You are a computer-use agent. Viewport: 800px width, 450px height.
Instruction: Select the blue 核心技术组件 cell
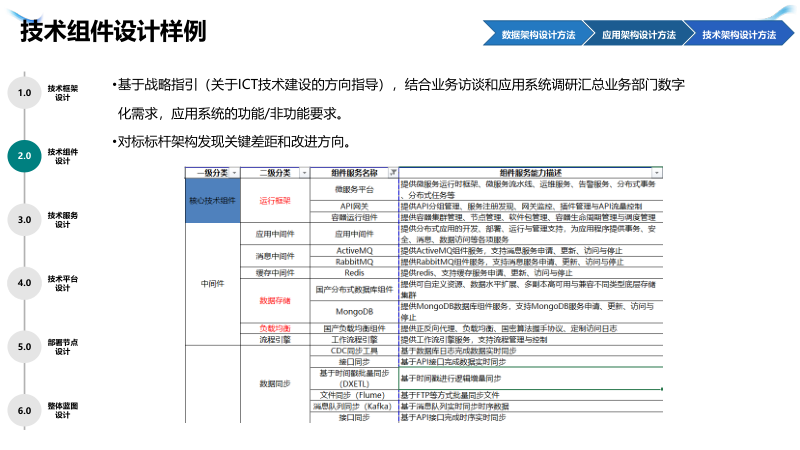(x=213, y=201)
